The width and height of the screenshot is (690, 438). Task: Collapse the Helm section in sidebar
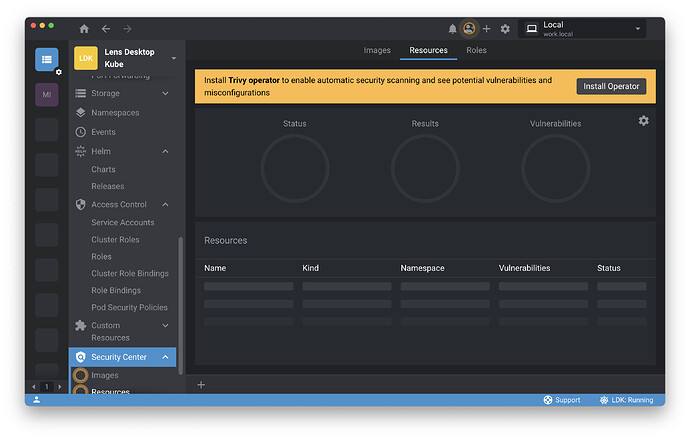(x=165, y=151)
